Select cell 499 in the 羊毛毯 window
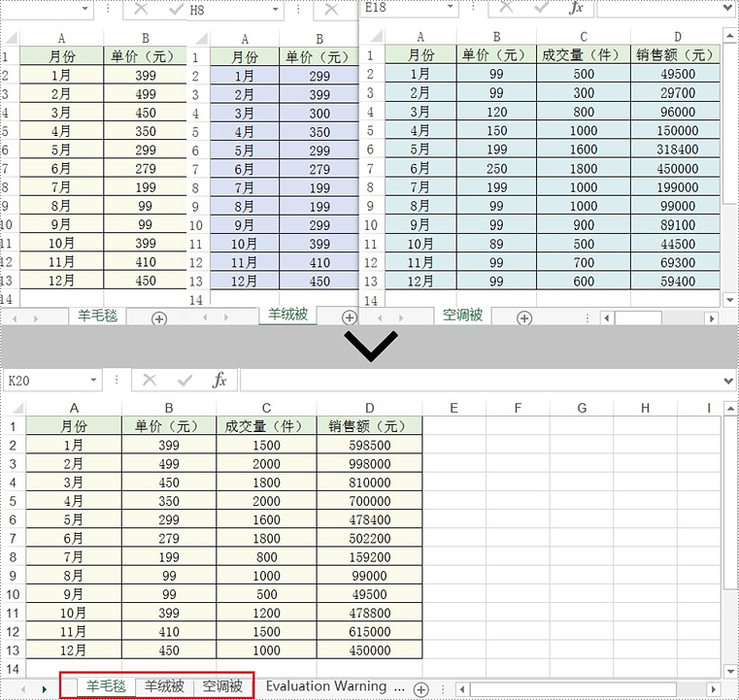Image resolution: width=739 pixels, height=700 pixels. (x=145, y=94)
